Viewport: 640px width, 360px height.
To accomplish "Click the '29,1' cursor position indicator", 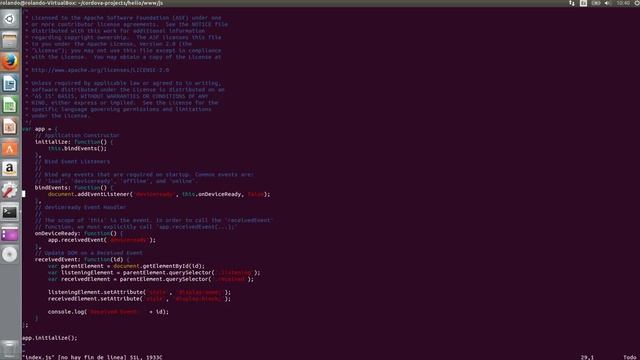I will [x=587, y=357].
